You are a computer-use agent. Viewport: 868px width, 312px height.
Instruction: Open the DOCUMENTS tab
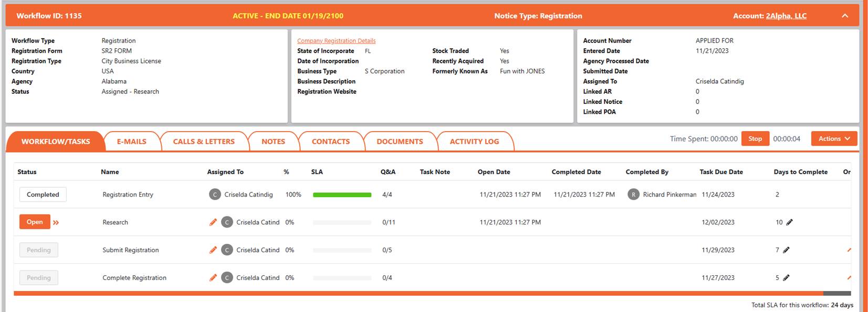pos(399,142)
